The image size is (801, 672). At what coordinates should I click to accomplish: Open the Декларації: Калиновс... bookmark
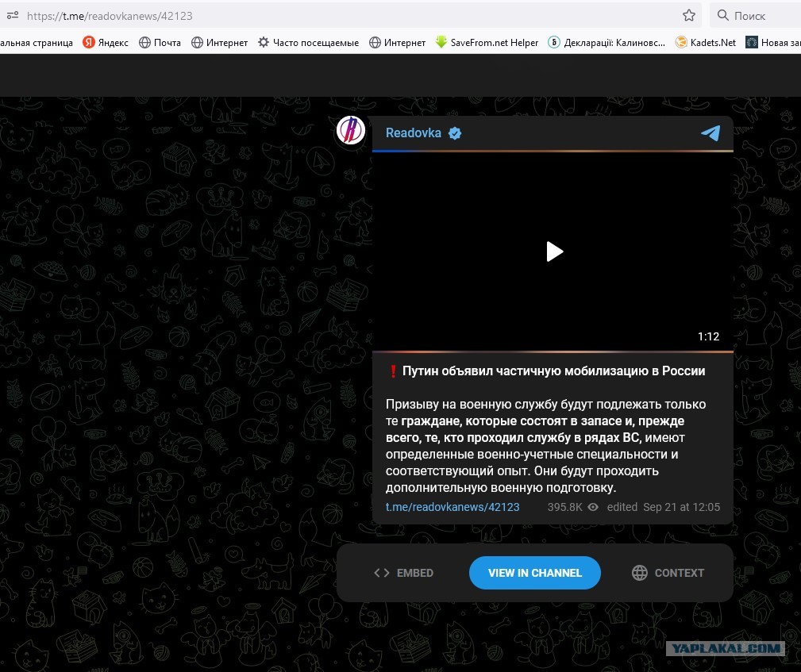[607, 42]
